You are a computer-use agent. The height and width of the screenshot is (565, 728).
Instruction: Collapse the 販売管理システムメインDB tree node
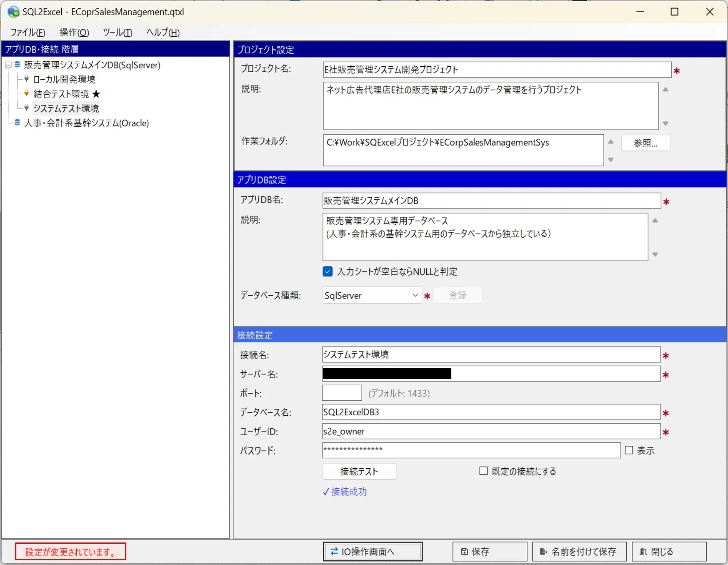coord(8,65)
